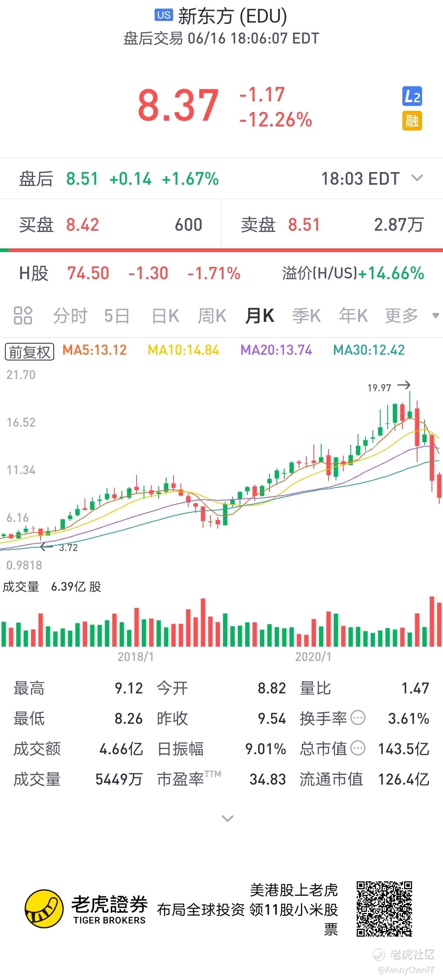Tap the 成交额 value 4.66亿
Viewport: 443px width, 980px height.
[x=121, y=749]
